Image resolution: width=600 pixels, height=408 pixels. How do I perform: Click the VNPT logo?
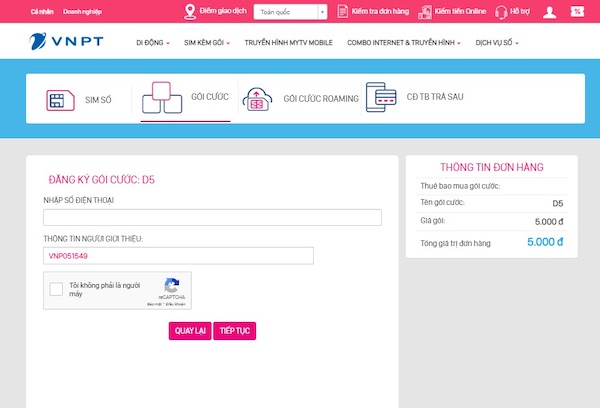click(x=66, y=41)
